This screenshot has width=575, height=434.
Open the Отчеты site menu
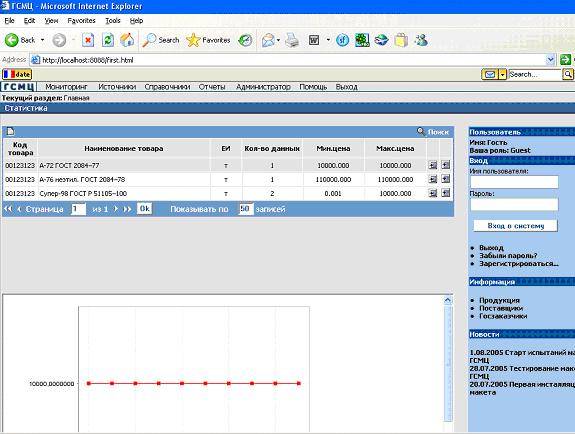coord(212,87)
